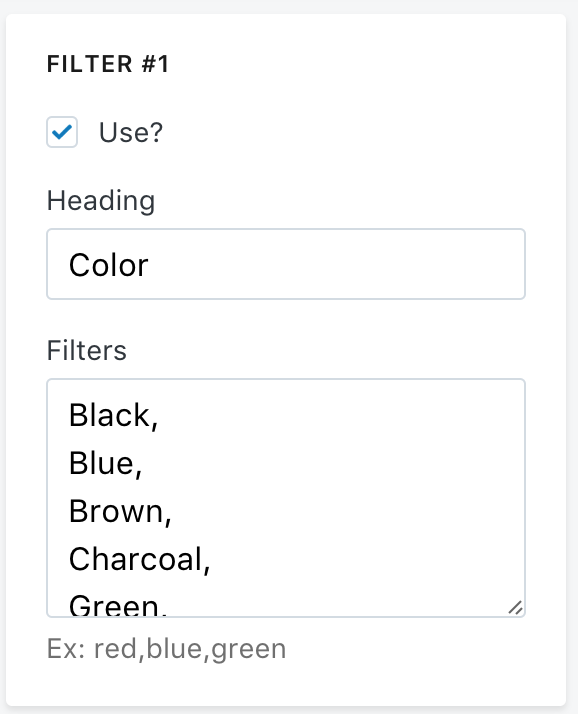Place cursor in the Filters textarea
Screen dimensions: 578x714
pos(286,498)
